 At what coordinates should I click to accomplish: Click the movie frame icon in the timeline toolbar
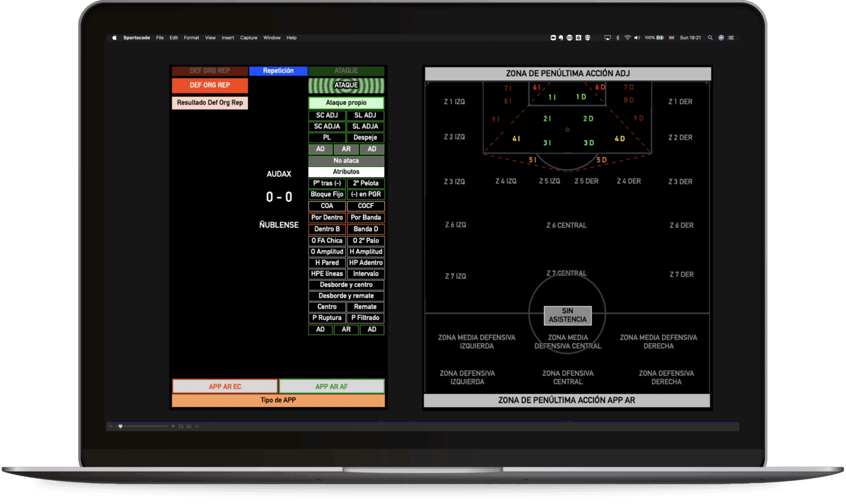click(189, 426)
